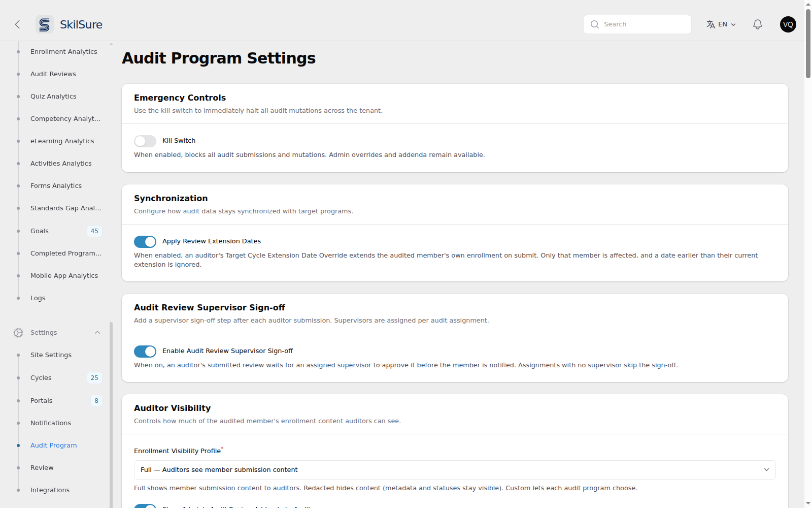
Task: Click the Settings gear icon in sidebar
Action: tap(18, 333)
